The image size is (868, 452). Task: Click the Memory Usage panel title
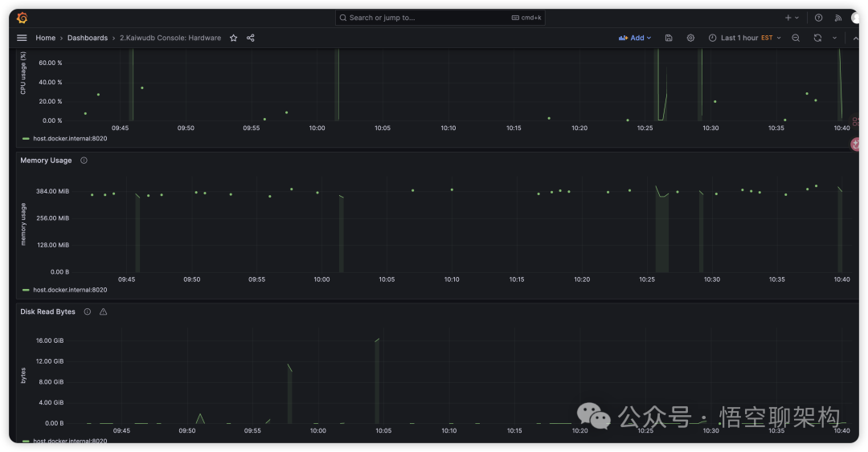(46, 161)
